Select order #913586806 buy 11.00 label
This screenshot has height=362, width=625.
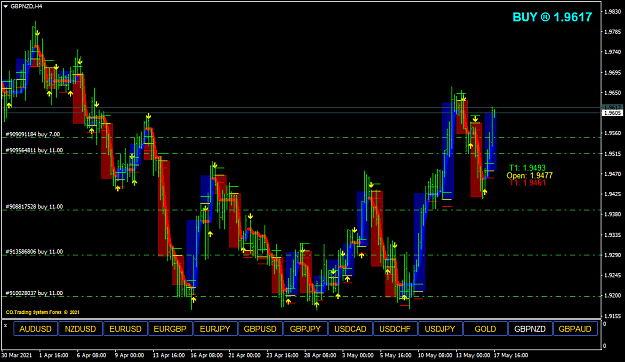pyautogui.click(x=34, y=252)
